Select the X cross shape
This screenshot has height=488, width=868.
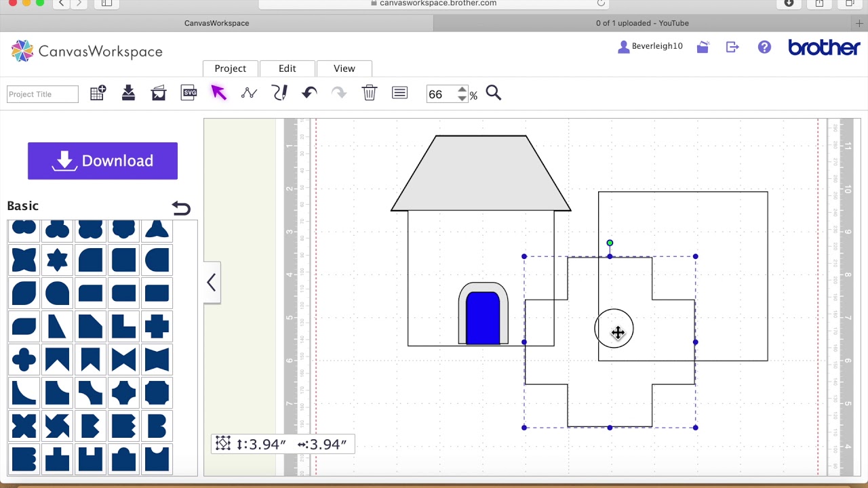click(24, 426)
